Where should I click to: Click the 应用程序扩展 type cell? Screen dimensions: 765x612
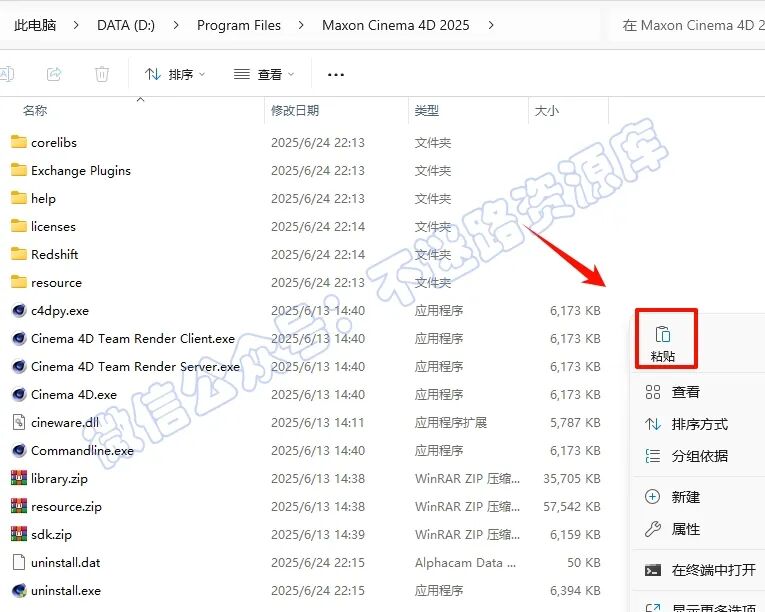(x=451, y=423)
